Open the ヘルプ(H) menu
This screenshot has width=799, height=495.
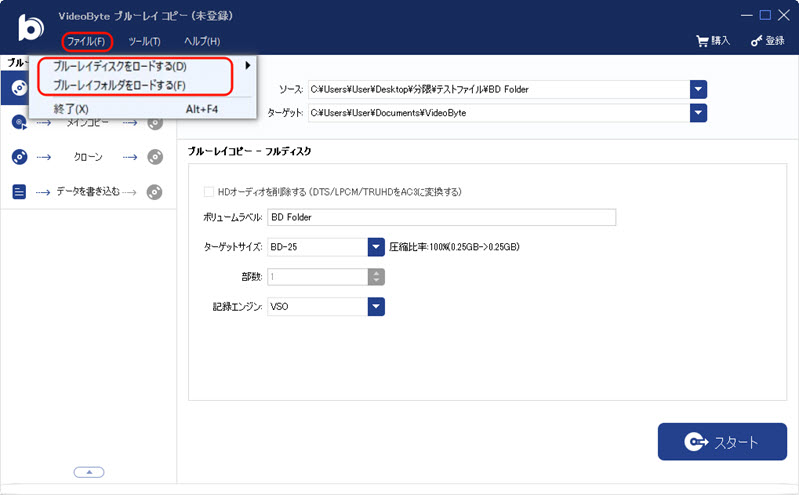click(x=202, y=41)
